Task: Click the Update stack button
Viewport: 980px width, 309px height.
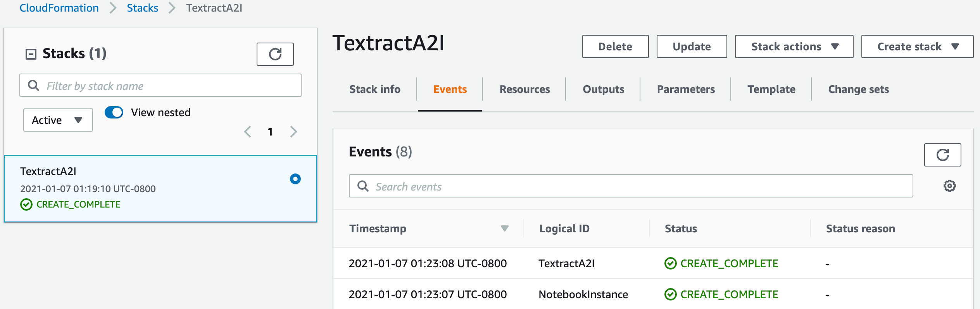Action: click(692, 46)
